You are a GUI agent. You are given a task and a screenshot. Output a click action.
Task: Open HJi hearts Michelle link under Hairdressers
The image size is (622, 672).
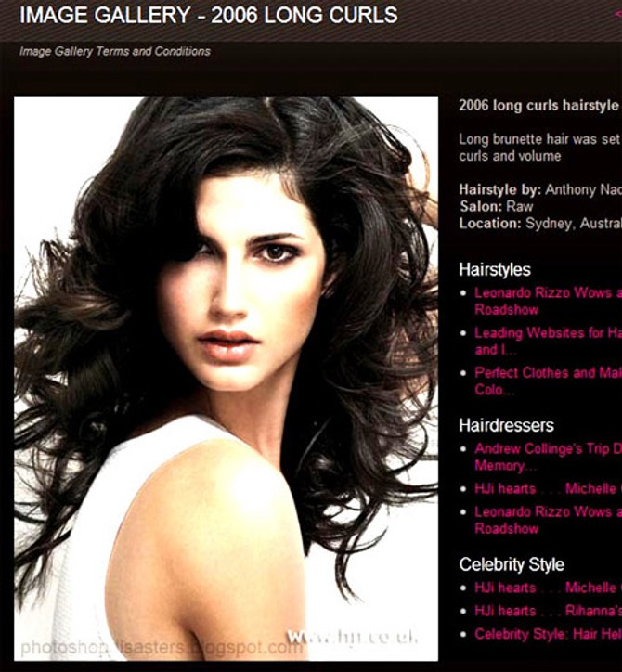click(x=549, y=488)
